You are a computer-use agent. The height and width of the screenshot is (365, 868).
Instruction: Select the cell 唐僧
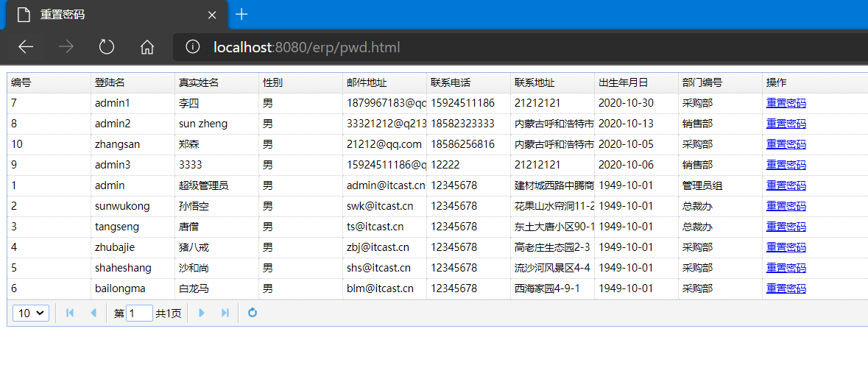point(217,227)
